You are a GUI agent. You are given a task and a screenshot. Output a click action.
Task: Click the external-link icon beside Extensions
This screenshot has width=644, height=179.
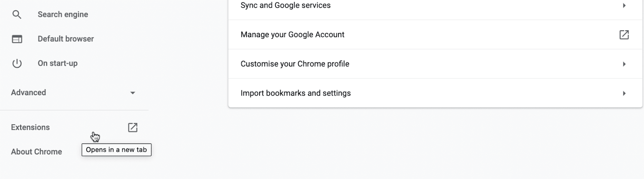132,127
